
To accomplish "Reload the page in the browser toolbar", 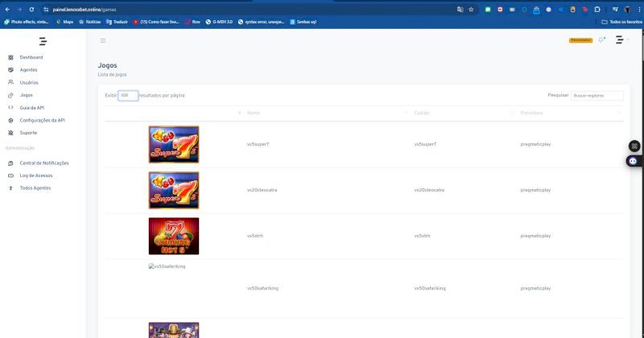I will [x=32, y=9].
